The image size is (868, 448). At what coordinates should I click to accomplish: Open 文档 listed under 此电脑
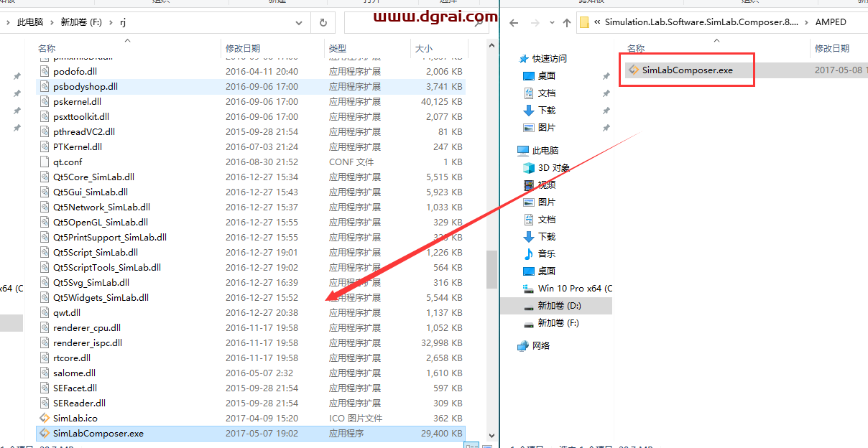coord(547,219)
